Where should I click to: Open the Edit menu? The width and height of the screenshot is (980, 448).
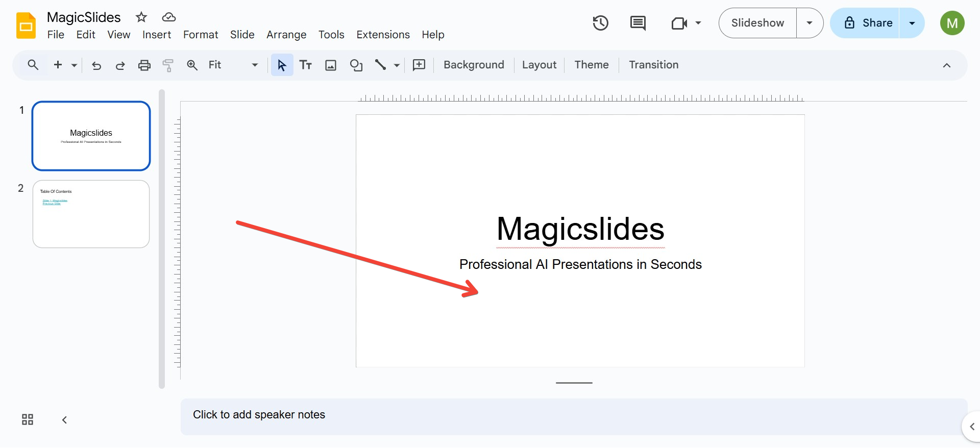[x=86, y=35]
